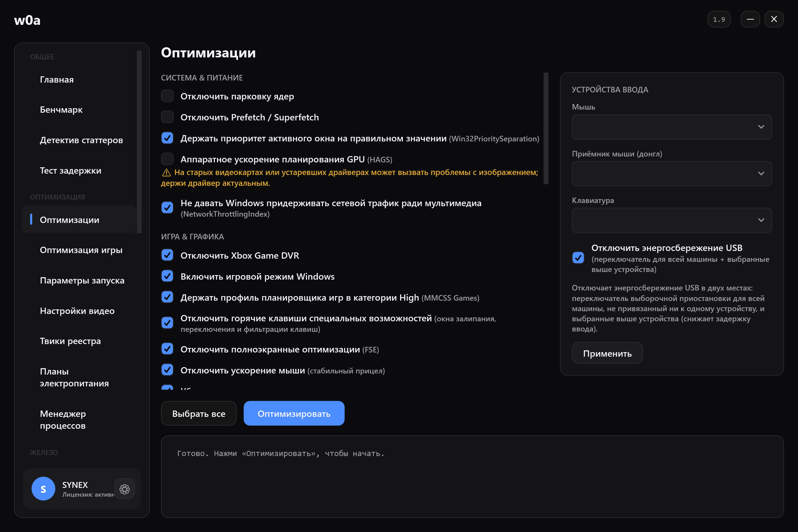
Task: Go to Главная in sidebar
Action: click(79, 79)
